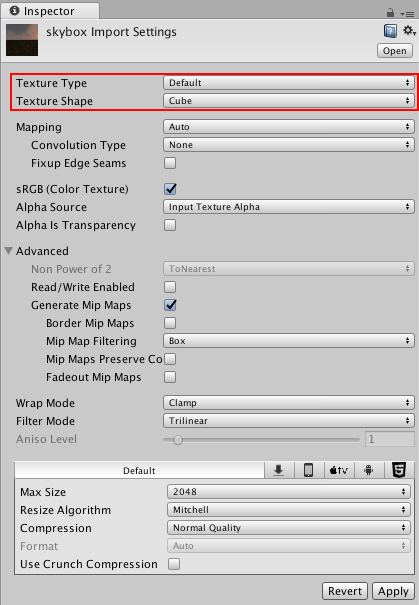
Task: Enable Use Crunch Compression checkbox
Action: (x=174, y=564)
